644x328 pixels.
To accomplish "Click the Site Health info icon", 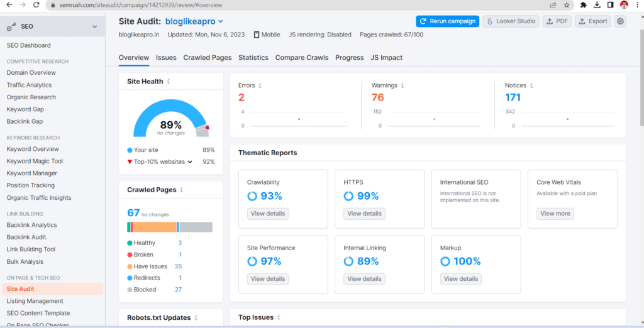I will (x=169, y=81).
